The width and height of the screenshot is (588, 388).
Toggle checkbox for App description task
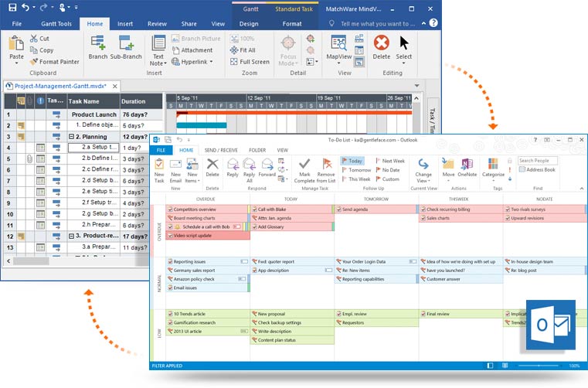tap(255, 271)
